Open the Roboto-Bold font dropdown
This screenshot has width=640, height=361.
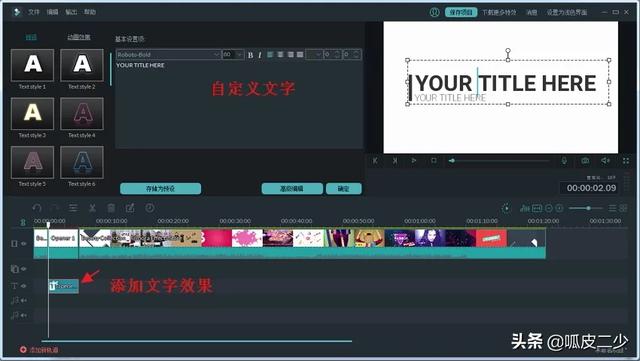point(168,54)
